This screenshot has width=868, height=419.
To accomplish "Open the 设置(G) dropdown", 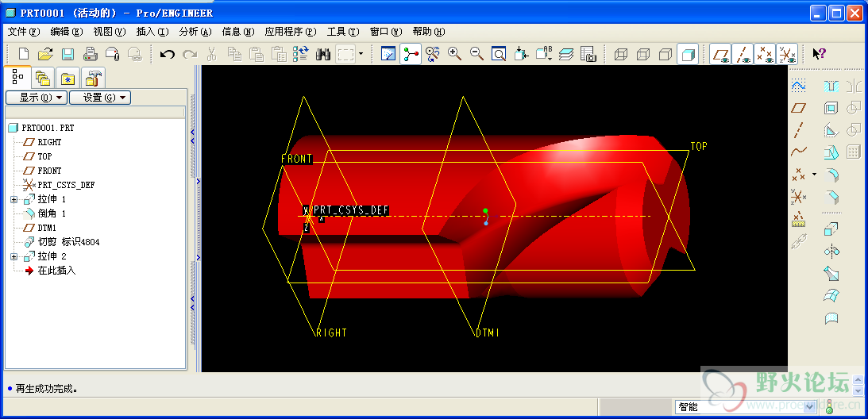I will coord(99,98).
